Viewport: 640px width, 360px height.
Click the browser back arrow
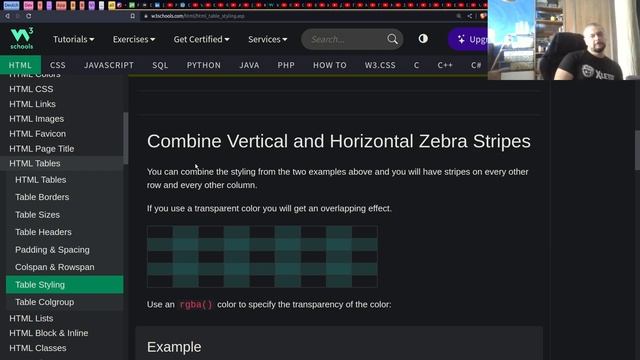[x=7, y=16]
